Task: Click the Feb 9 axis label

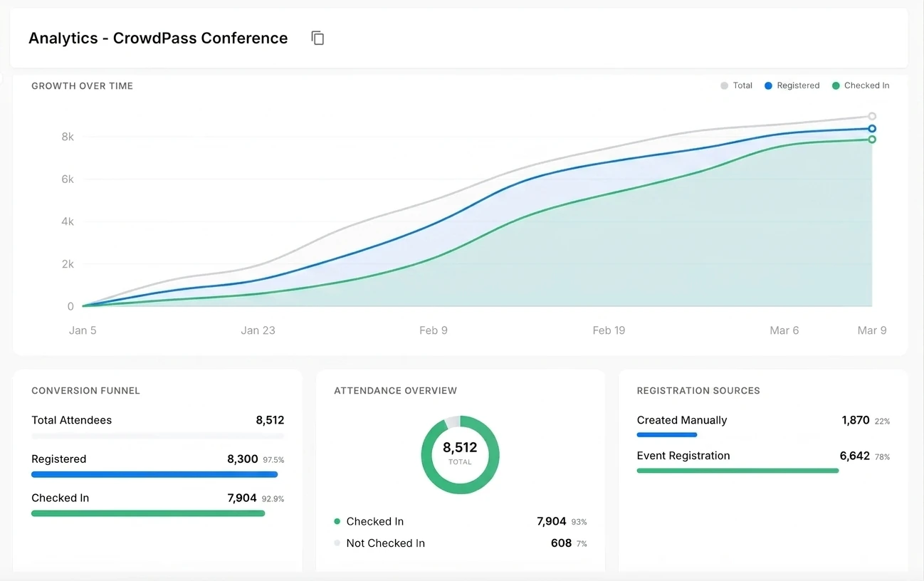Action: 434,330
